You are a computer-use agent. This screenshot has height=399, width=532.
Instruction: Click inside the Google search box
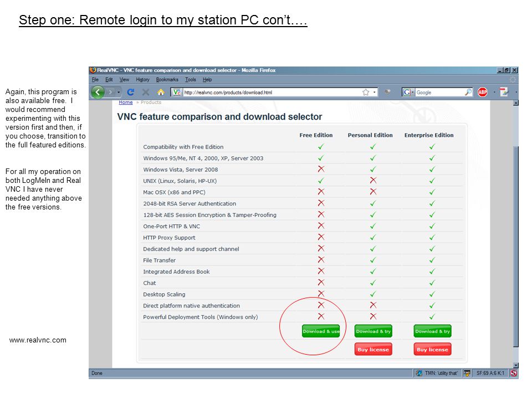coord(439,93)
